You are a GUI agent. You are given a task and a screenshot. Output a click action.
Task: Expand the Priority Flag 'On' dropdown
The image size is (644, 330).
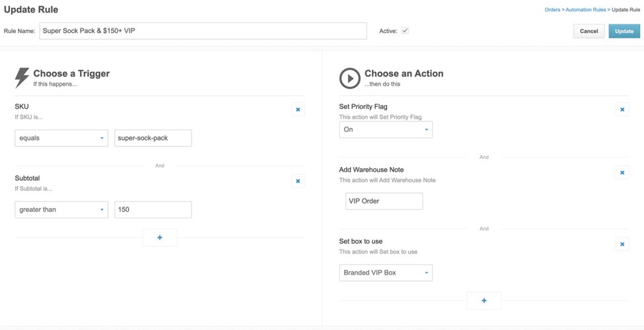tap(386, 129)
